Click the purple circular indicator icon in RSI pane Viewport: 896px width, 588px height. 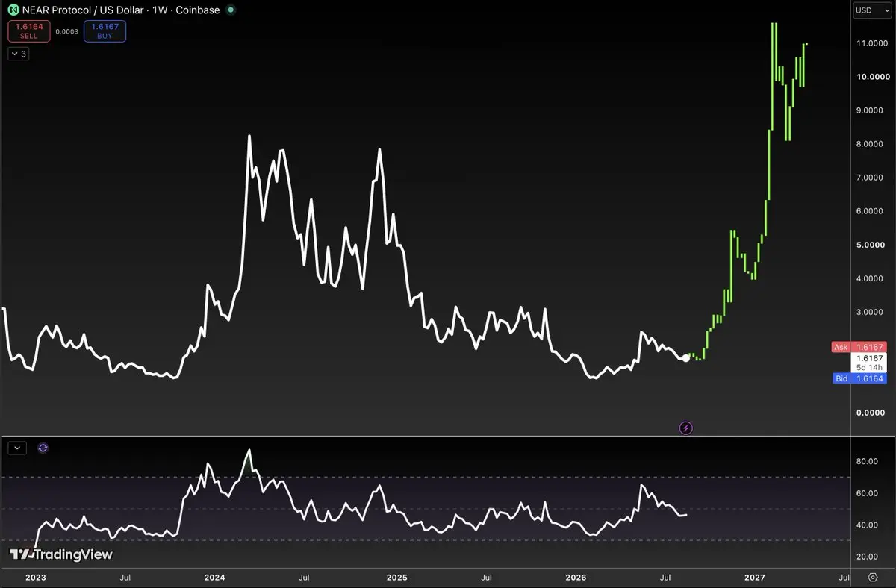[43, 448]
